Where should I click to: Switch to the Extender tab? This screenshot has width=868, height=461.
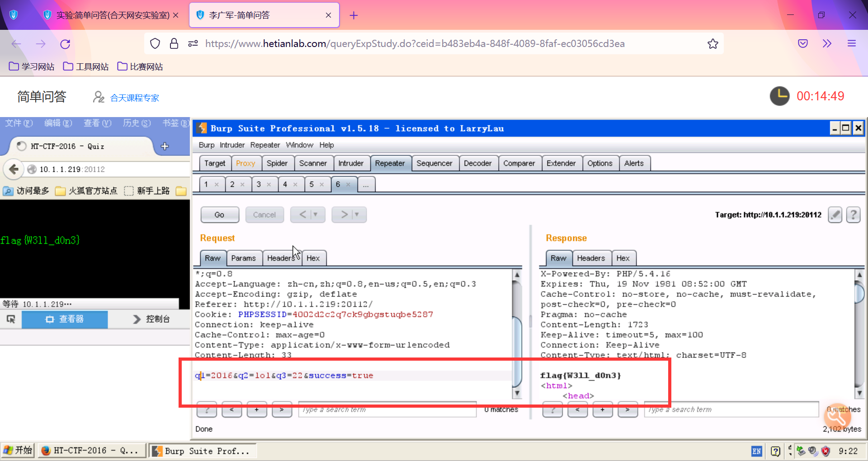pos(561,164)
